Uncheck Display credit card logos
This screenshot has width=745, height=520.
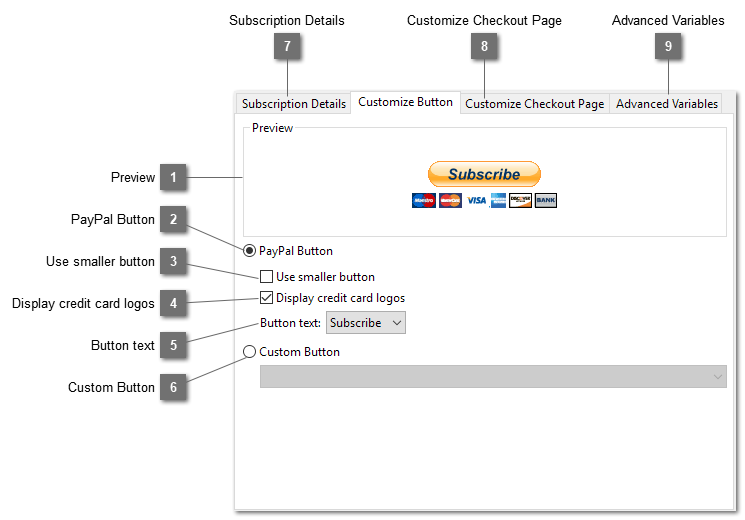[267, 298]
